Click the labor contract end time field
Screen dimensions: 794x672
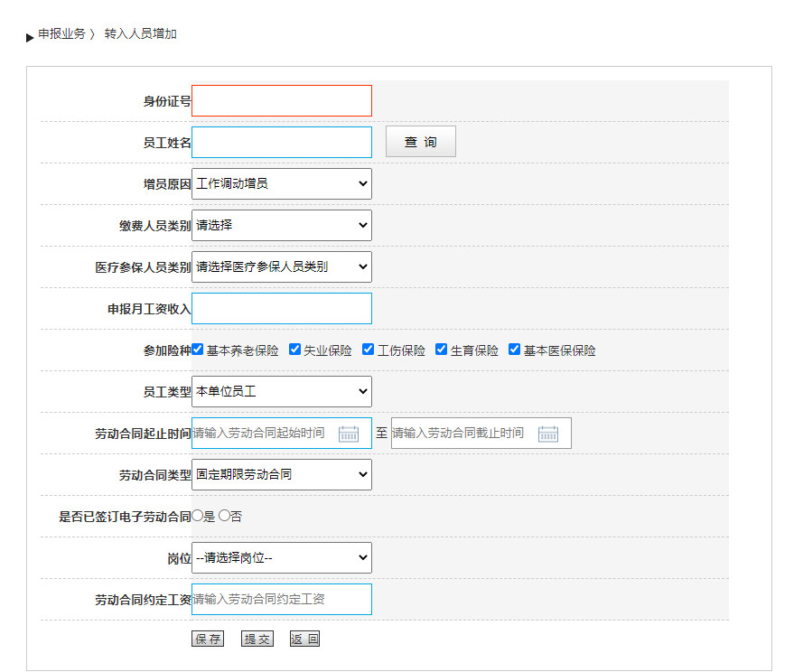pos(481,433)
